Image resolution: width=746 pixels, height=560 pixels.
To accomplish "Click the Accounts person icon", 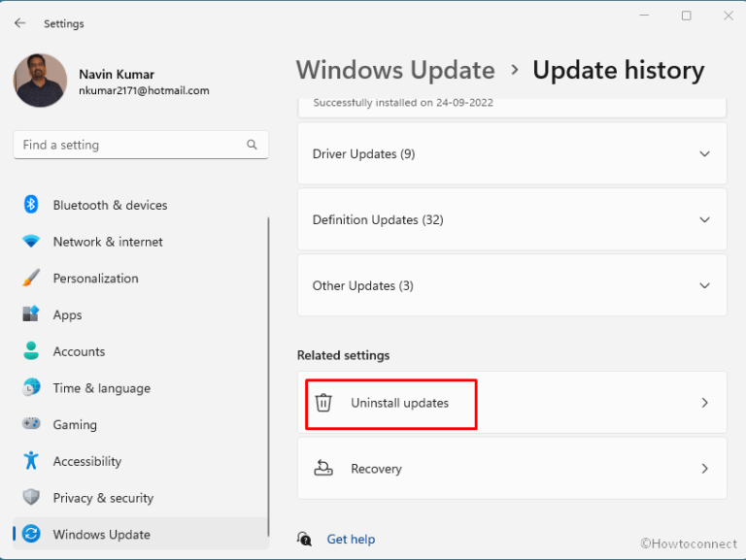I will pyautogui.click(x=31, y=350).
